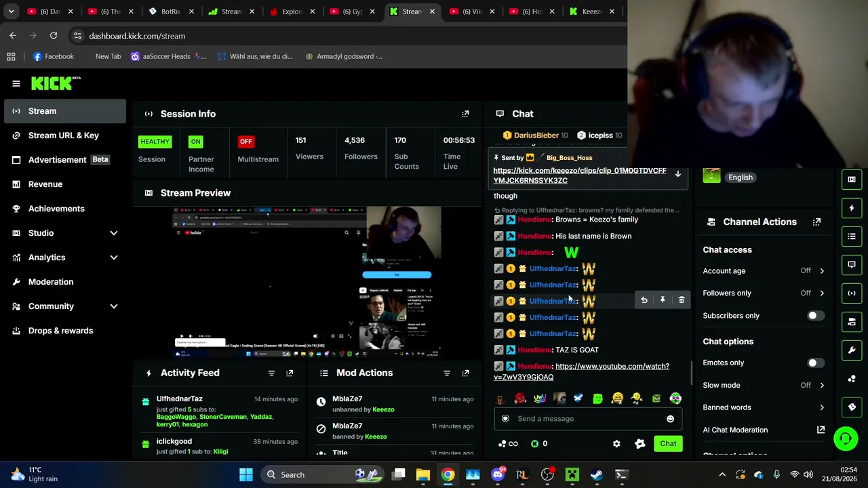Viewport: 868px width, 488px height.
Task: Click the reply arrow on hovered chat message
Action: point(644,300)
